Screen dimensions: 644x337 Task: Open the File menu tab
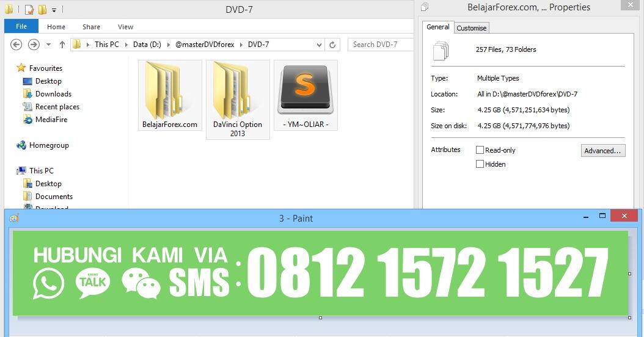point(21,26)
